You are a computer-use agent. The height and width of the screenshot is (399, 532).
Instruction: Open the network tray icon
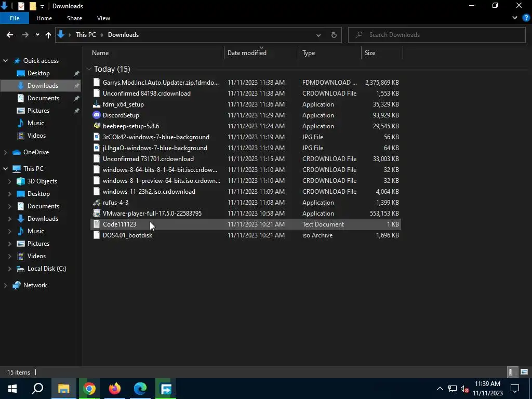(453, 389)
